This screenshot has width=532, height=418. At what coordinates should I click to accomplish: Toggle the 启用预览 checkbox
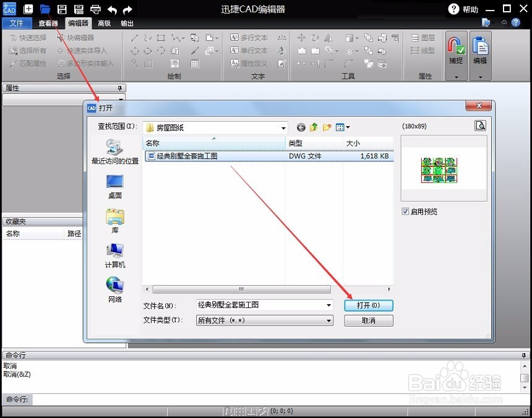tap(405, 211)
